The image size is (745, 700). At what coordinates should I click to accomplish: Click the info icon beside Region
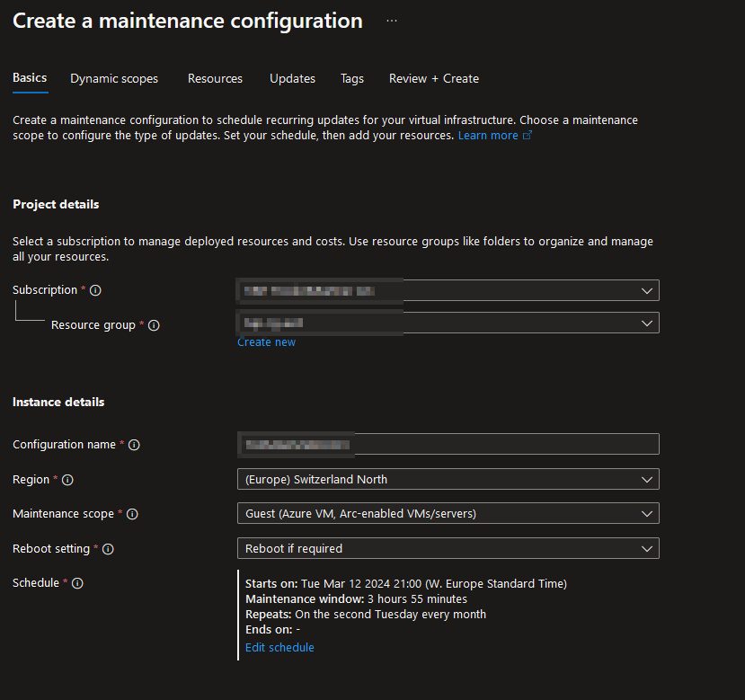tap(68, 480)
